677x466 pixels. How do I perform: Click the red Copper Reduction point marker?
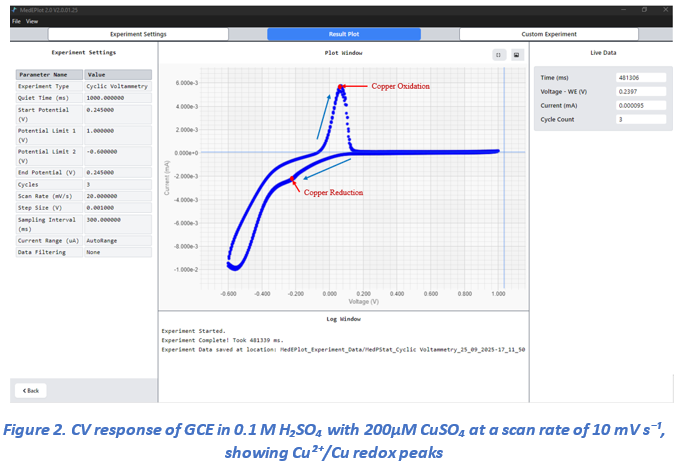pyautogui.click(x=292, y=180)
